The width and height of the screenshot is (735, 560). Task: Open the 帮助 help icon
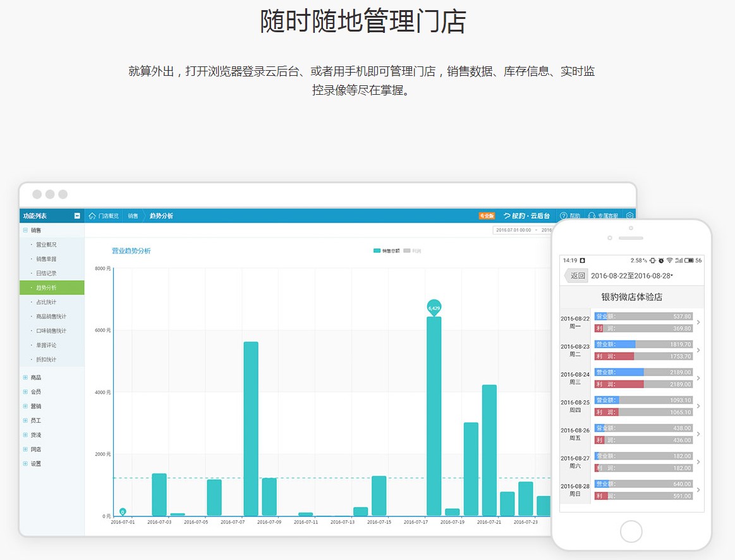564,216
